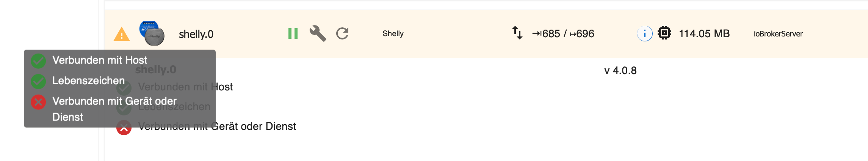Open the blue info circle icon
This screenshot has width=868, height=161.
coord(644,33)
